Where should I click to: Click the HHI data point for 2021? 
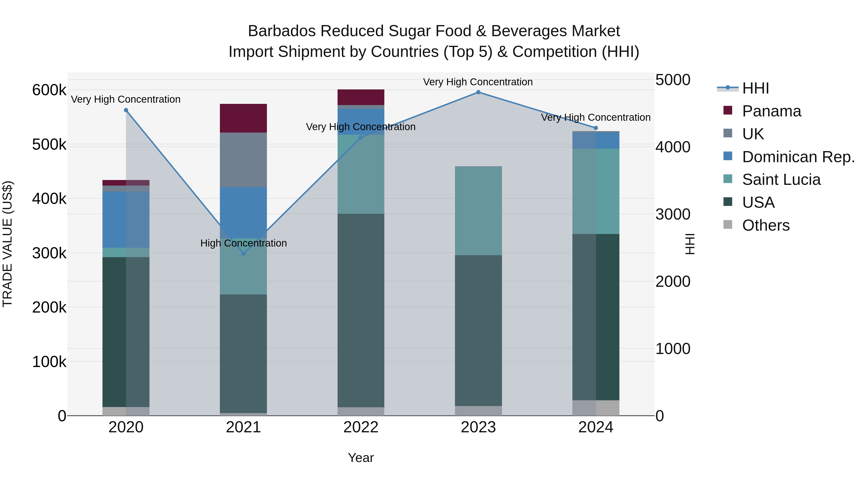tap(244, 254)
